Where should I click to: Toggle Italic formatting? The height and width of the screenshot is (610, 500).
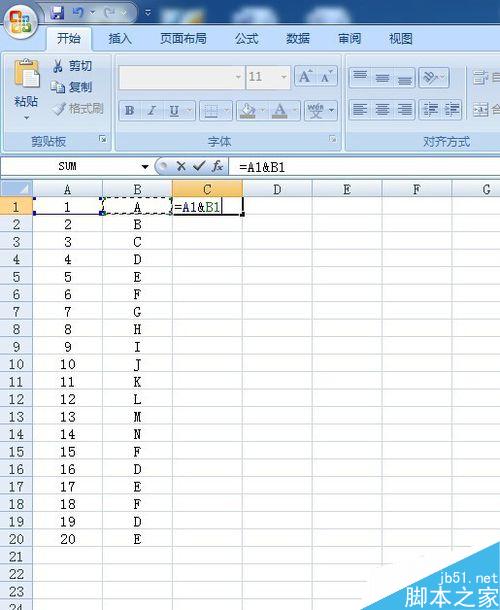(152, 111)
